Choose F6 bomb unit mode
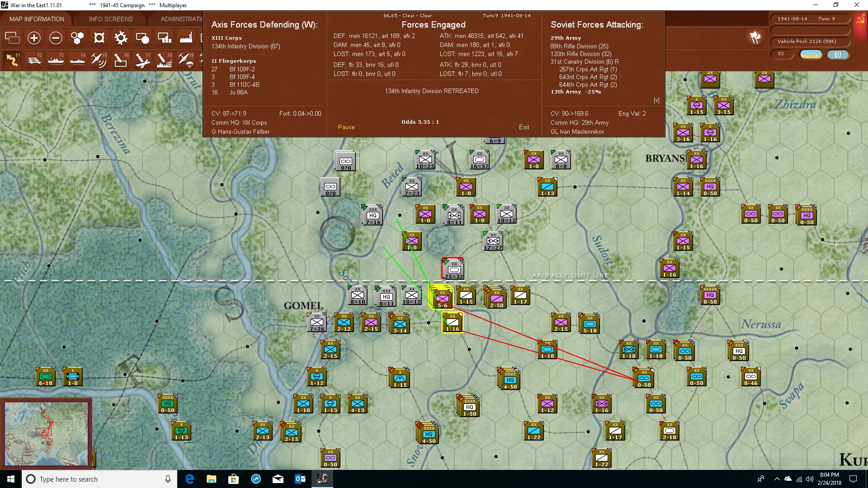Viewport: 868px width, 488px height. pos(121,60)
